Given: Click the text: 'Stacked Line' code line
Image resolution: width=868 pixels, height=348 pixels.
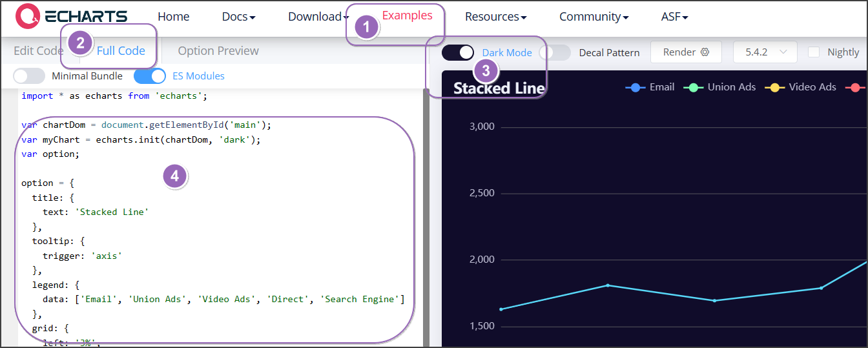Looking at the screenshot, I should pyautogui.click(x=96, y=212).
